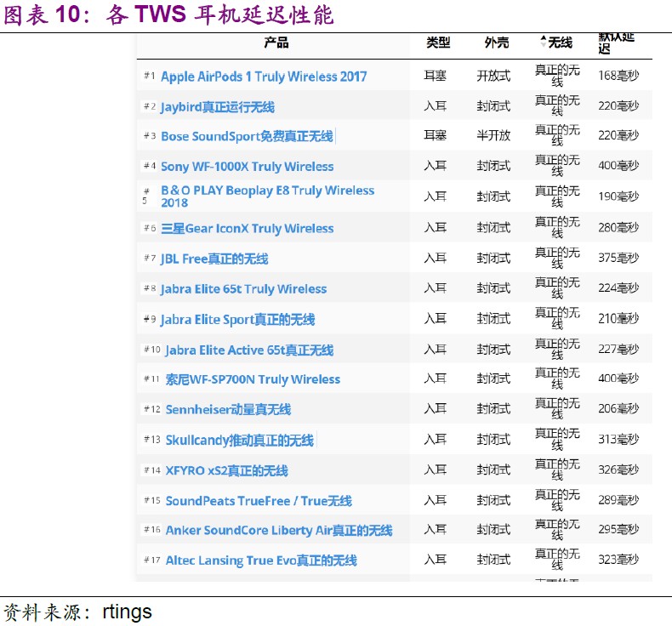This screenshot has height=626, width=672.
Task: Open XFYRO xS2真正的无线 link
Action: tap(227, 470)
